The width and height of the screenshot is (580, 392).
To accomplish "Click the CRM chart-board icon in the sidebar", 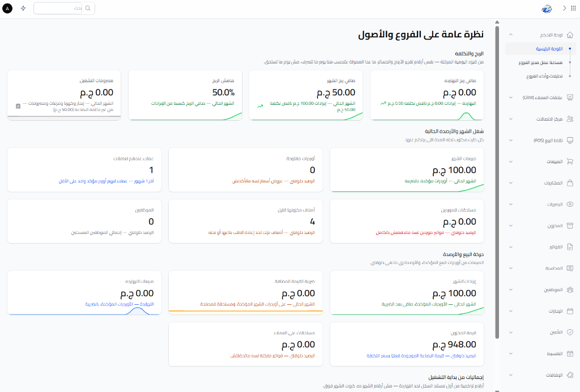I will click(x=570, y=97).
